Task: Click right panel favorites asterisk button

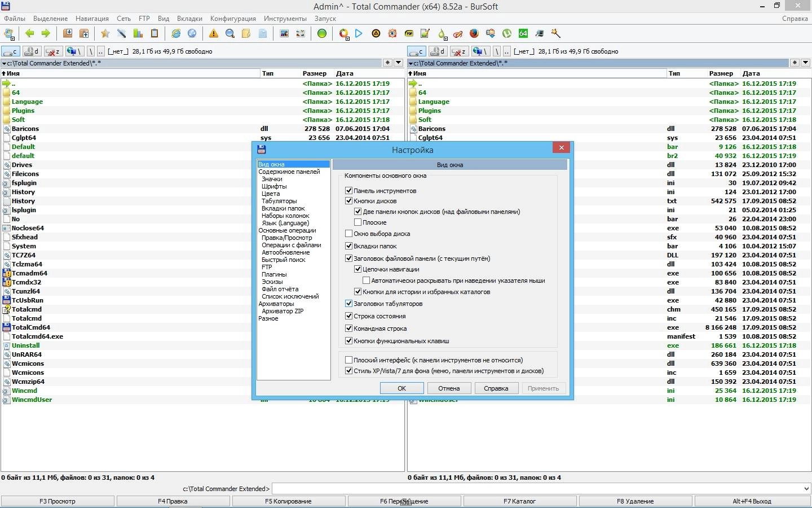Action: click(794, 63)
